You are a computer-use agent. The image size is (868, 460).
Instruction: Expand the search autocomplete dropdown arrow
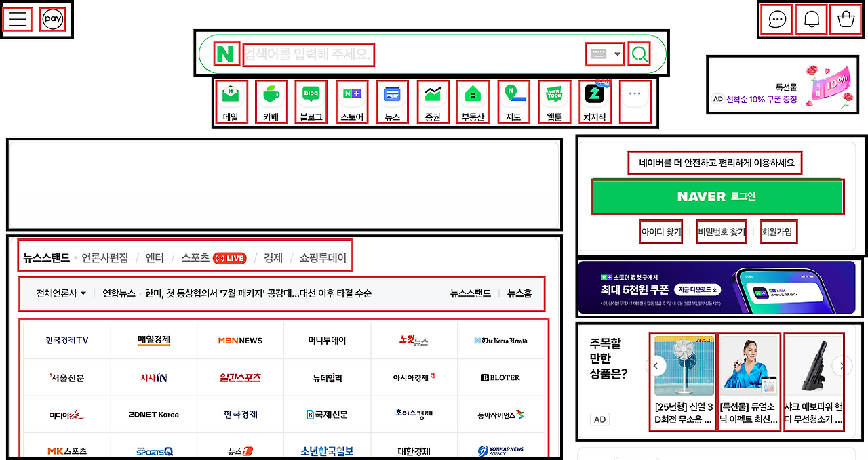pos(617,54)
